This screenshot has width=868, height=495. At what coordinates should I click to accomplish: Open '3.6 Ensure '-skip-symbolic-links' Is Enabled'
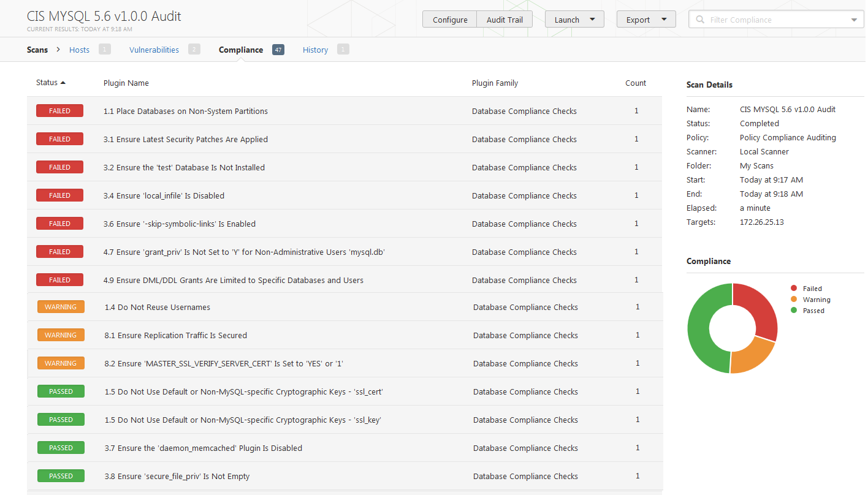(180, 224)
